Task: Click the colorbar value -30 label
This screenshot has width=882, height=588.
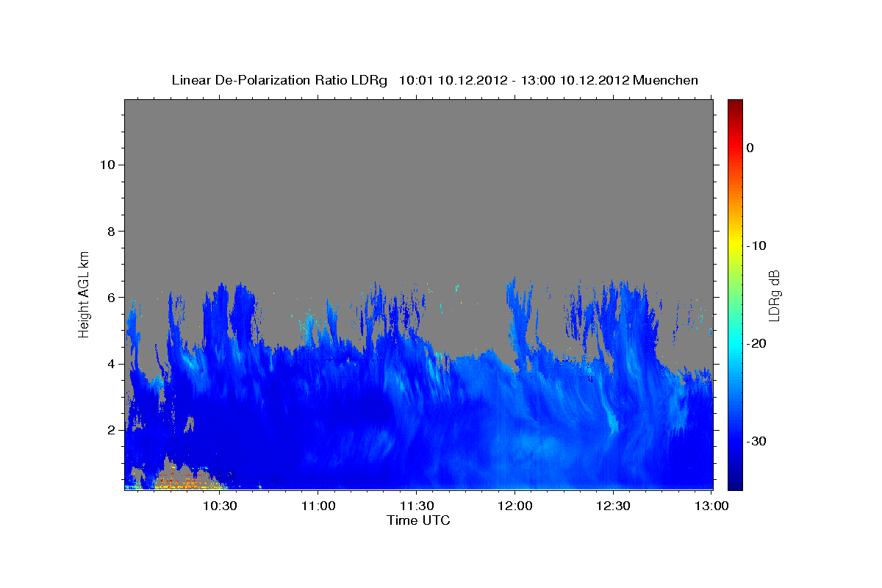Action: [756, 441]
